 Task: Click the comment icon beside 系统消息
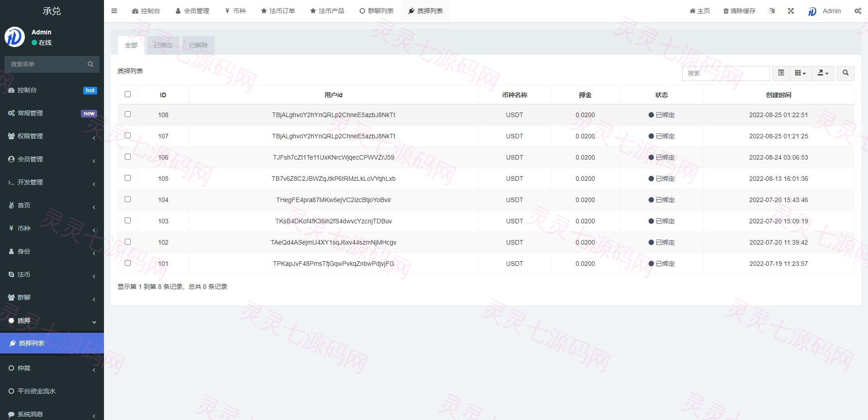[x=11, y=414]
